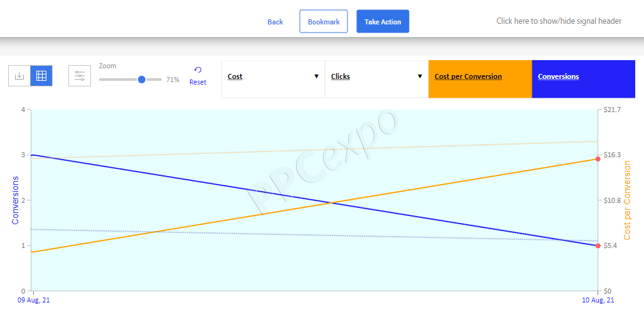The width and height of the screenshot is (644, 315).
Task: Select the Clicks metric label
Action: click(340, 76)
